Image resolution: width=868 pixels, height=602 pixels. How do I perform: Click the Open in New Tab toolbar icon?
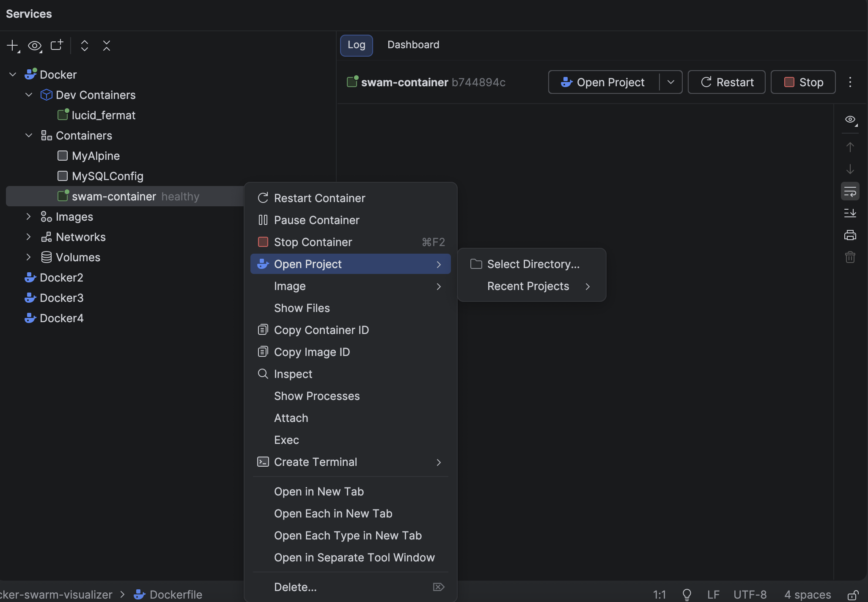coord(56,45)
